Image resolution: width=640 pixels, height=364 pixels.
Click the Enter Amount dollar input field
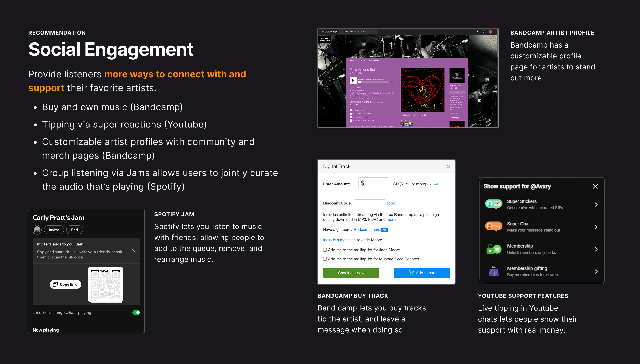coord(373,184)
